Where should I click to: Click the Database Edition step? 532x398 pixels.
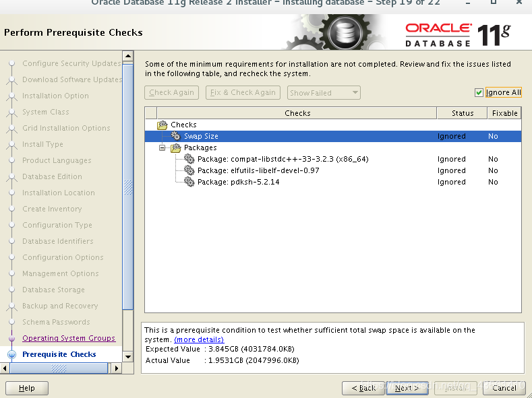pos(52,176)
